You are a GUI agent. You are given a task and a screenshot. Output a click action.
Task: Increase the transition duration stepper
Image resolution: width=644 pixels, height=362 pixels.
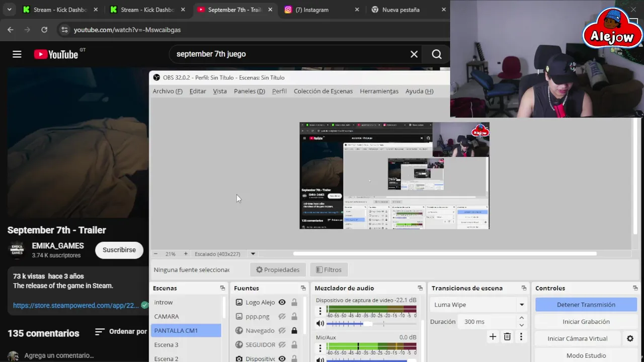[x=521, y=318]
